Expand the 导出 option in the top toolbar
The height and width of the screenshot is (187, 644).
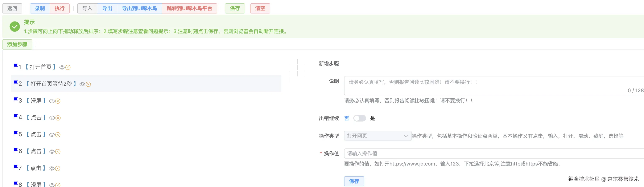click(x=107, y=8)
